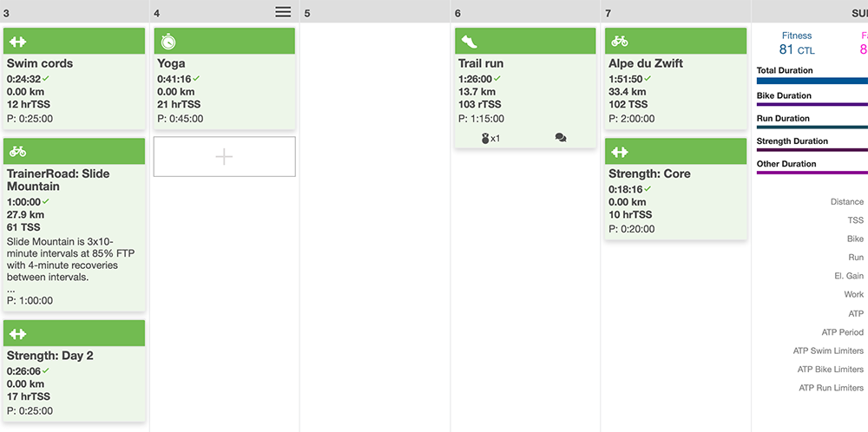Image resolution: width=868 pixels, height=432 pixels.
Task: Open TrainerRoad: Slide Mountain workout details
Action: click(58, 180)
